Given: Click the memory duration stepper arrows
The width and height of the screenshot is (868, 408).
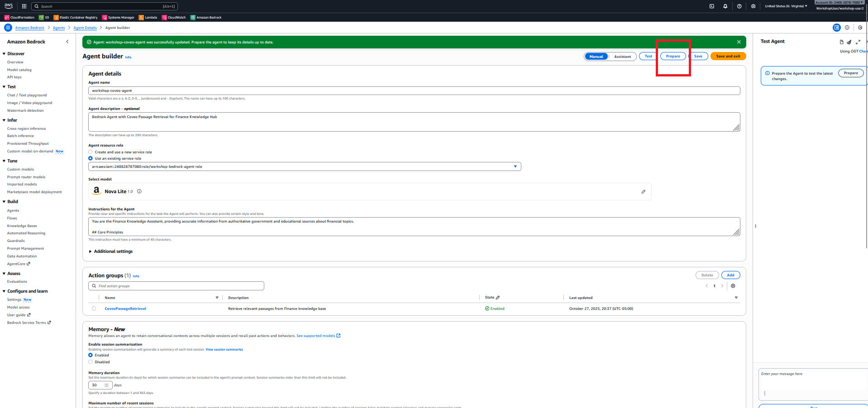Looking at the screenshot, I should click(106, 385).
